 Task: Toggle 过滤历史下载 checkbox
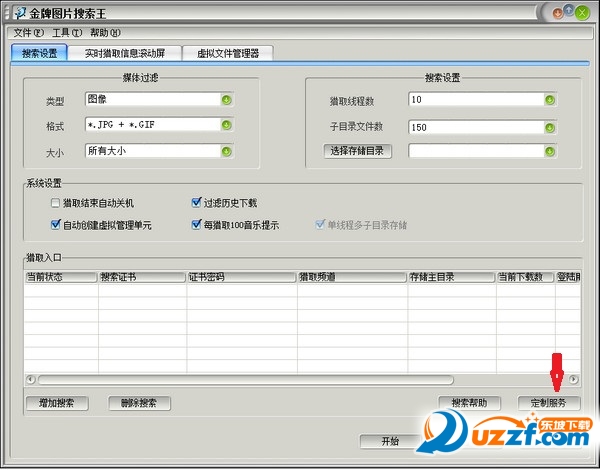click(196, 202)
